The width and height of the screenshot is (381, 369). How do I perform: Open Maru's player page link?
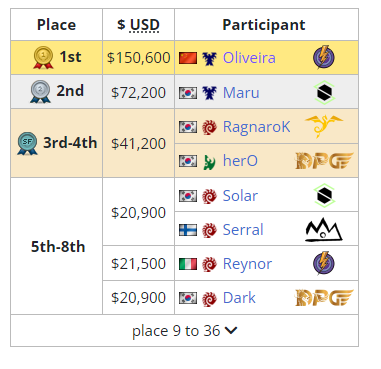click(241, 93)
